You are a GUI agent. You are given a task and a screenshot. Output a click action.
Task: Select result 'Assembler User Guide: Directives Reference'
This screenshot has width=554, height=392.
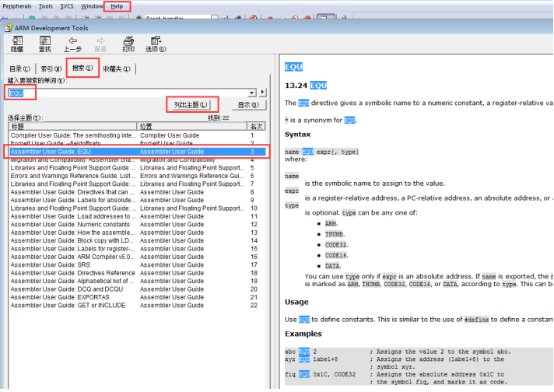[137, 273]
